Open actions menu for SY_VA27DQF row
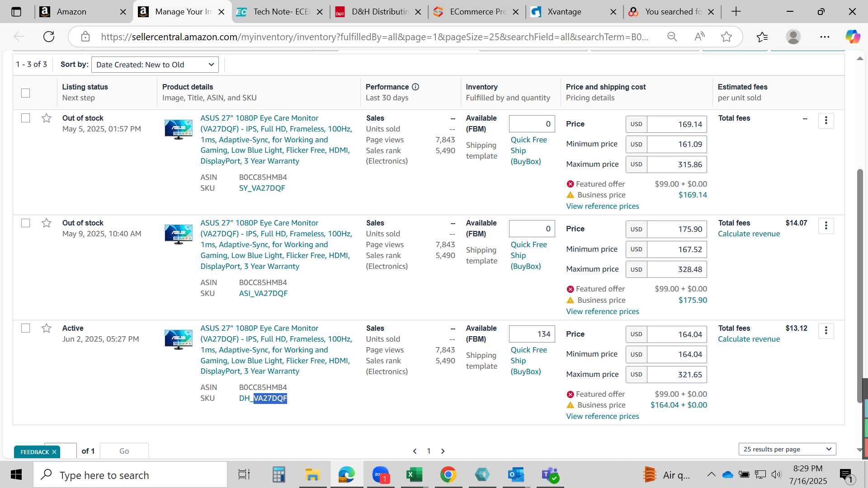Image resolution: width=868 pixels, height=488 pixels. point(826,121)
